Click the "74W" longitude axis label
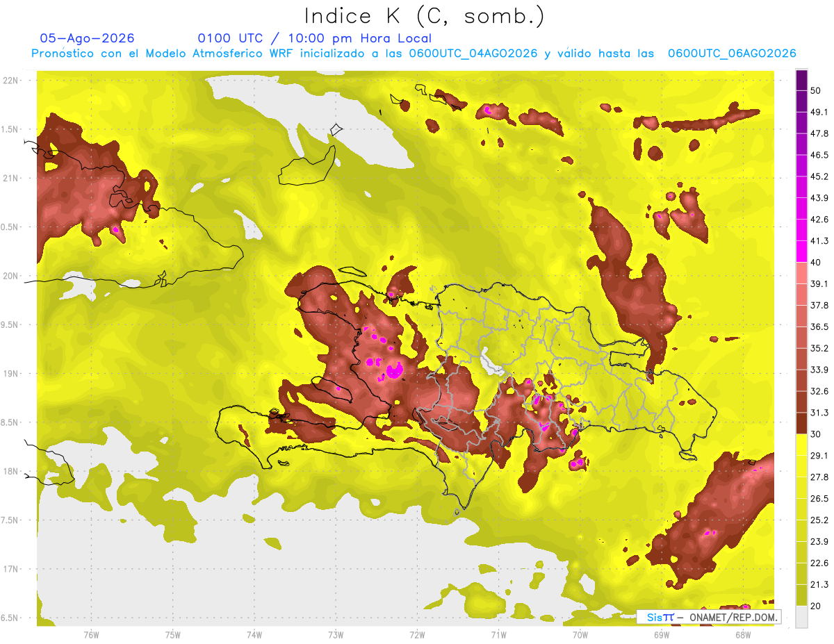This screenshot has width=834, height=644. click(254, 635)
